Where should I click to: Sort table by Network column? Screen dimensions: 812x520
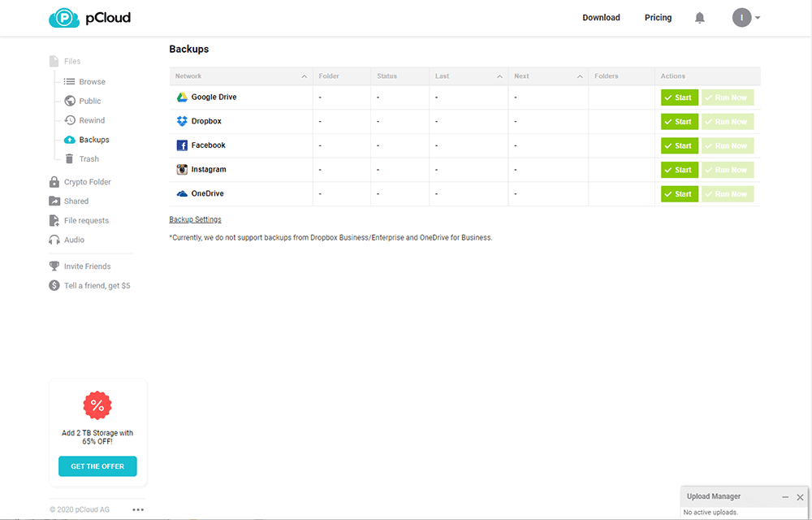tap(304, 76)
